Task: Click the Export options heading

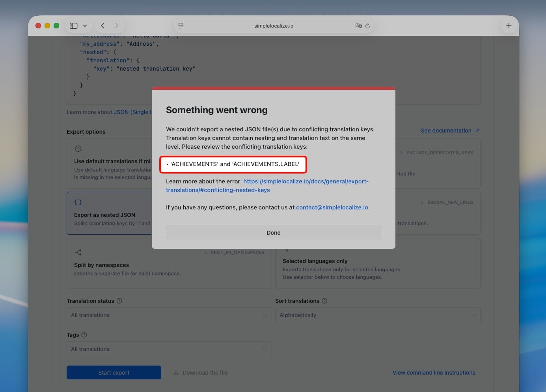Action: coord(86,132)
